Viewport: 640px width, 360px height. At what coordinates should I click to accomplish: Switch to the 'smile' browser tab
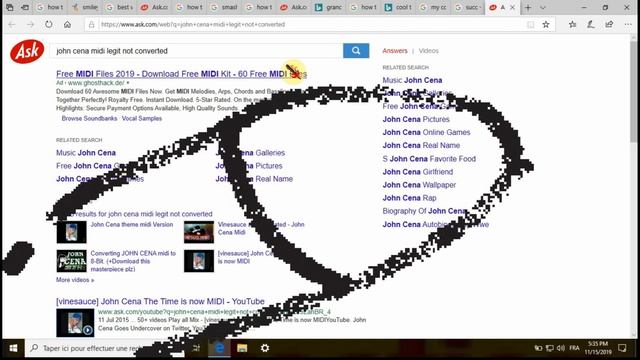coord(85,7)
